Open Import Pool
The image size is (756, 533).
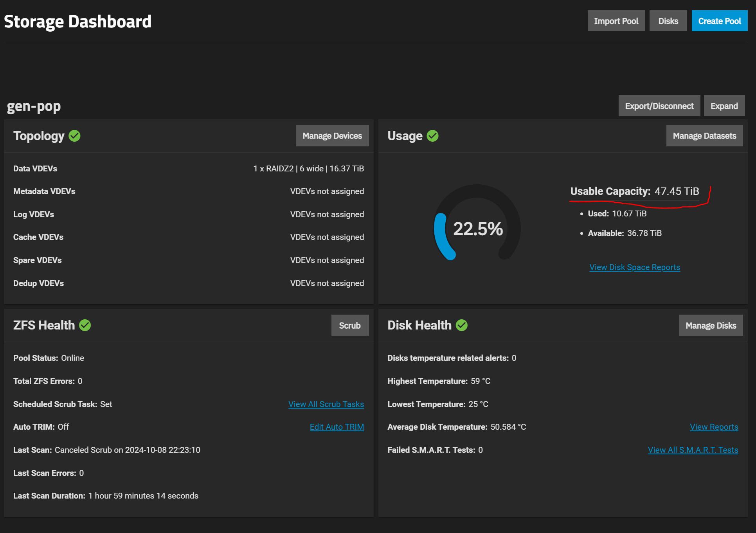[616, 21]
